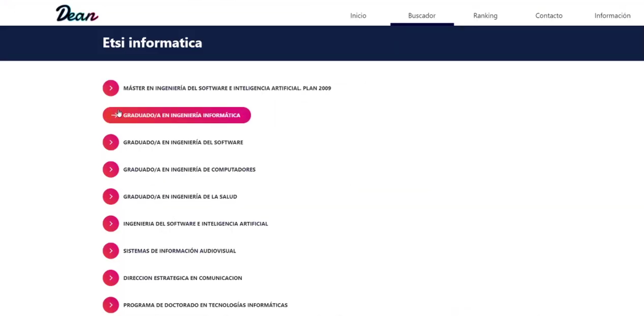The width and height of the screenshot is (644, 316).
Task: Open Graduado/a en Ingeniería del Software link
Action: tap(183, 142)
